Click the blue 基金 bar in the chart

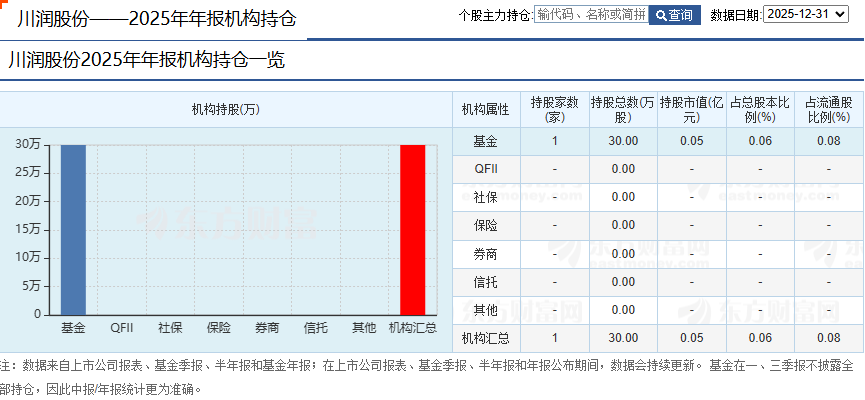click(73, 230)
